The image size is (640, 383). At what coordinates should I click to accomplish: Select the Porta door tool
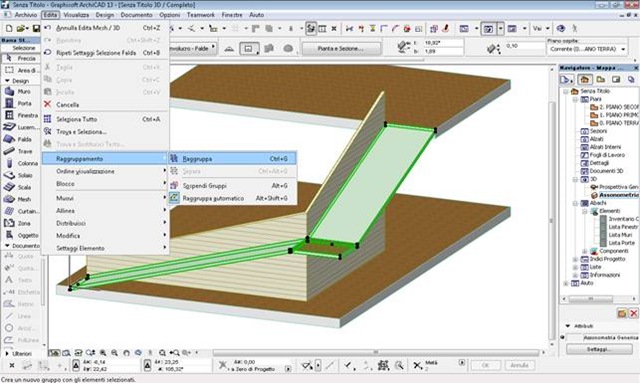[20, 103]
